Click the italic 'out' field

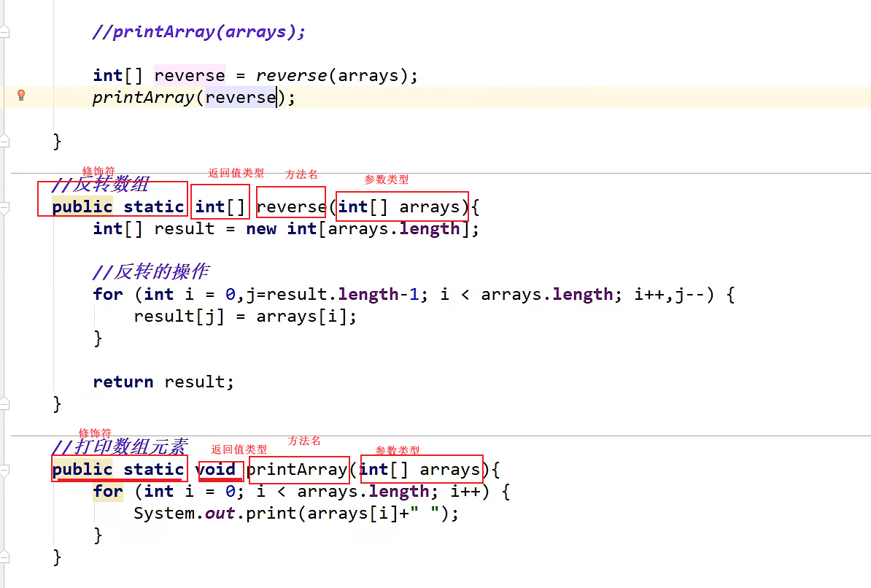coord(220,514)
